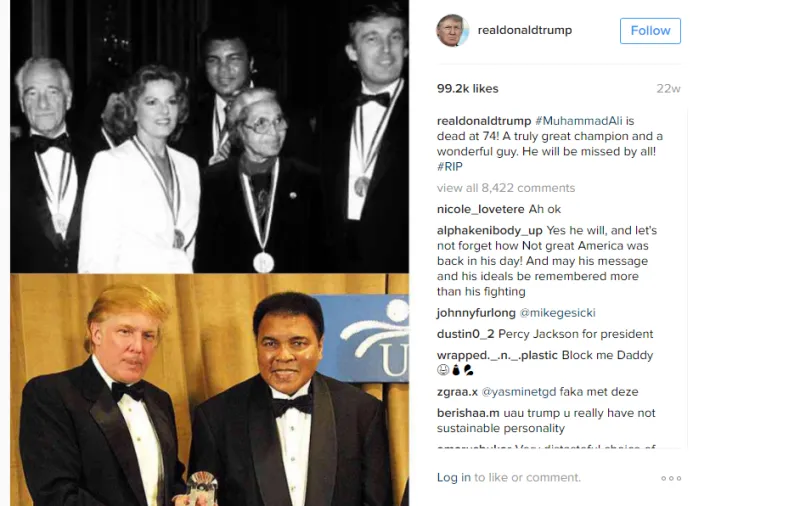This screenshot has height=506, width=800.
Task: Open the #RIP hashtag link
Action: 451,166
